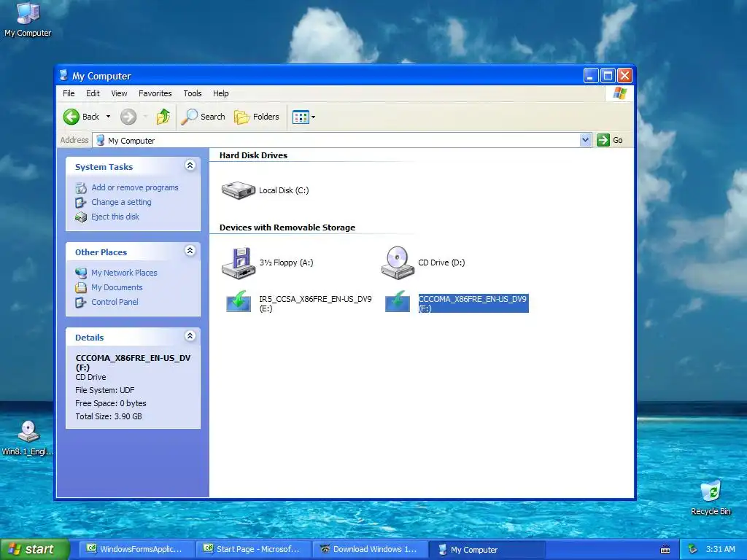Viewport: 747px width, 560px height.
Task: Click the Safely Remove Hardware tray icon
Action: tap(693, 550)
